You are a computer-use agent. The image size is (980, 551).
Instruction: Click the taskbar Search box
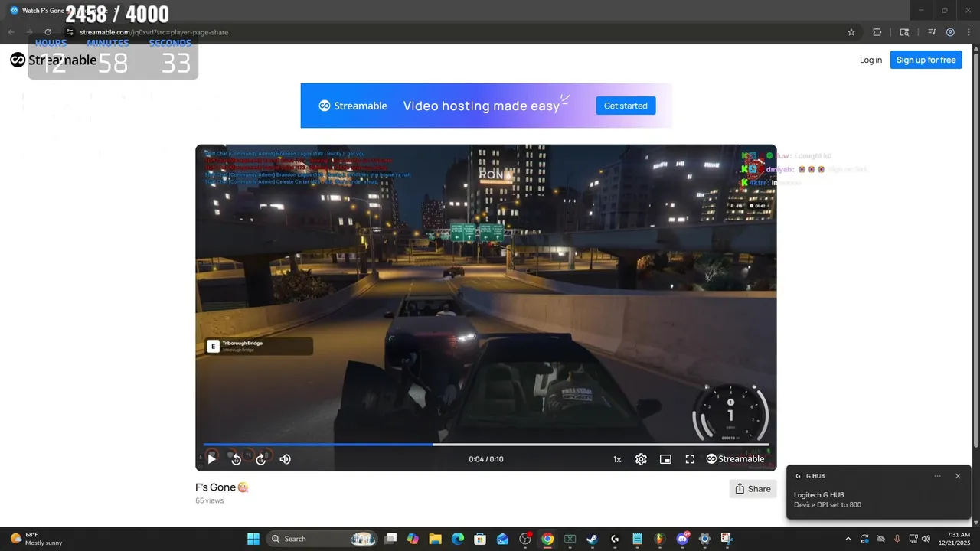click(322, 539)
